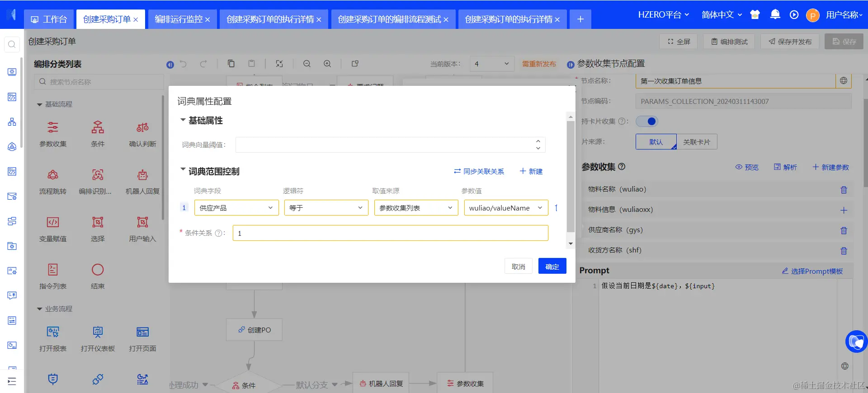Switch to the 编排运行监控 tab
The width and height of the screenshot is (868, 393).
tap(182, 19)
